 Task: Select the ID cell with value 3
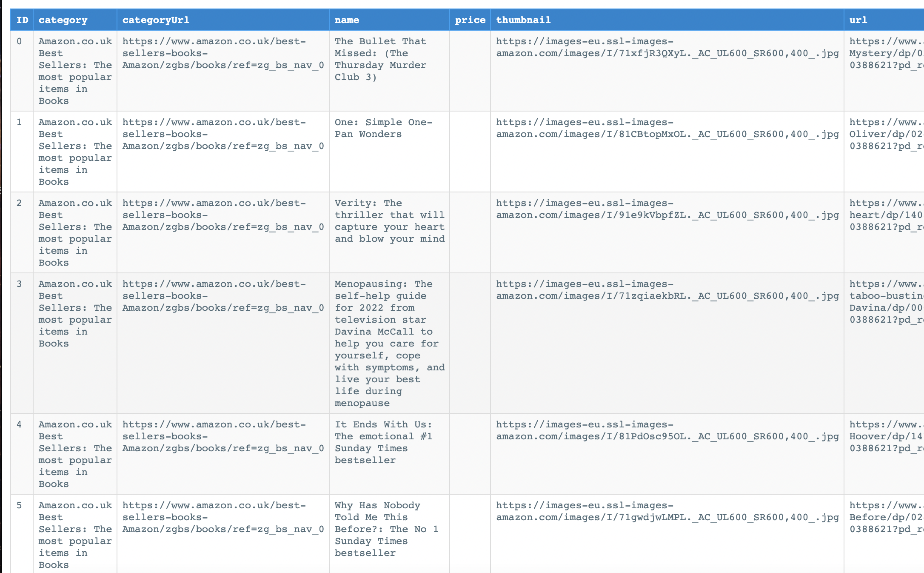[x=22, y=343]
